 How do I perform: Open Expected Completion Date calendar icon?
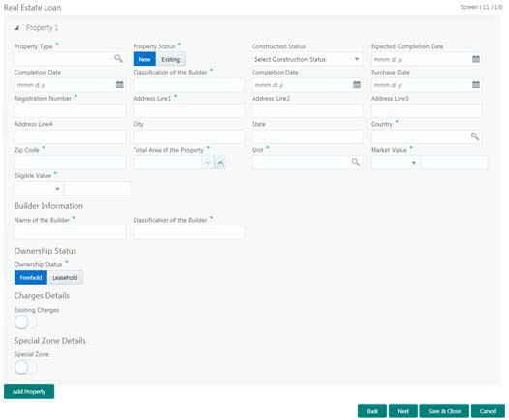pyautogui.click(x=475, y=59)
